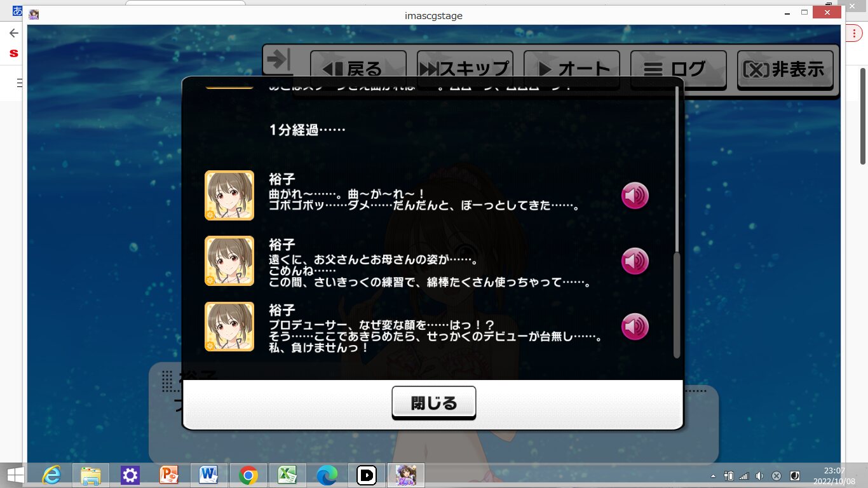Viewport: 868px width, 488px height.
Task: Click the name 裕子 above the プロデューサー line
Action: pyautogui.click(x=282, y=310)
